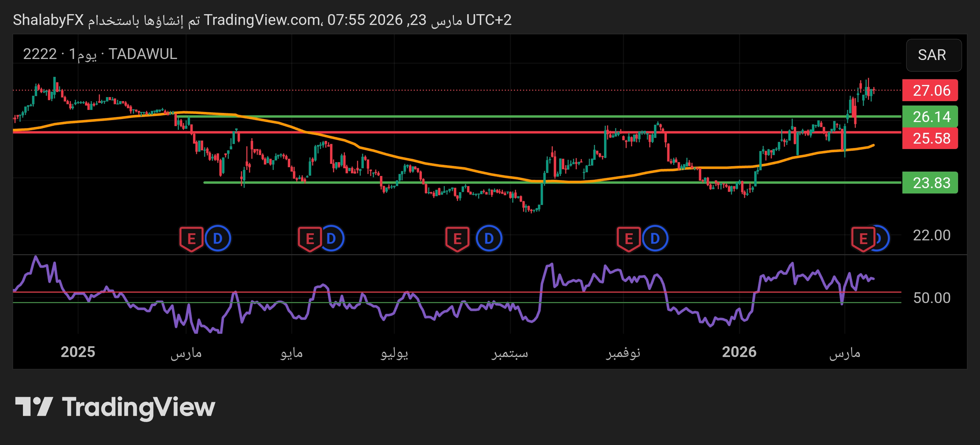The image size is (980, 445).
Task: Click the 50.00 RSI scale label
Action: [x=931, y=298]
